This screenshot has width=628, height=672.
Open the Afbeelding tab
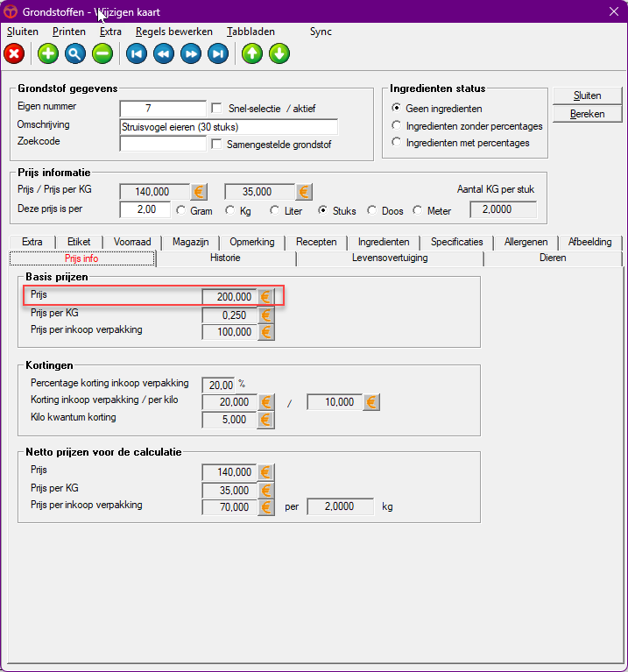[589, 242]
